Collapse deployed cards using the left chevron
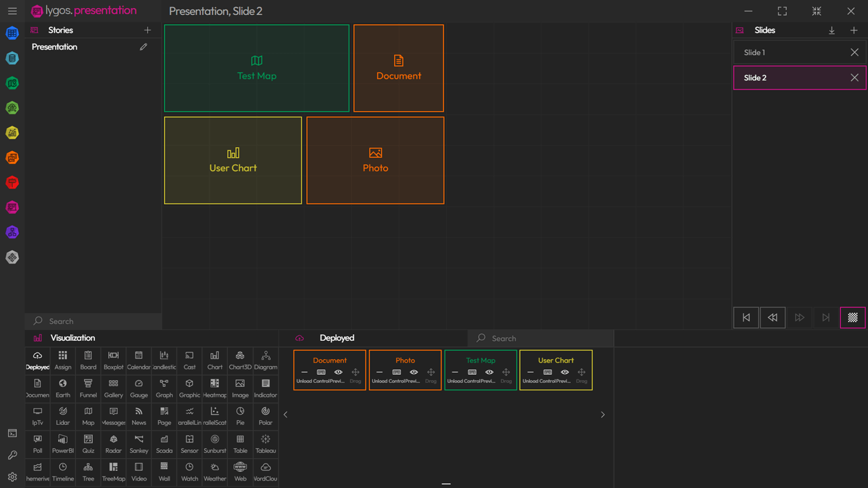Screen dimensions: 868x488 coord(285,414)
